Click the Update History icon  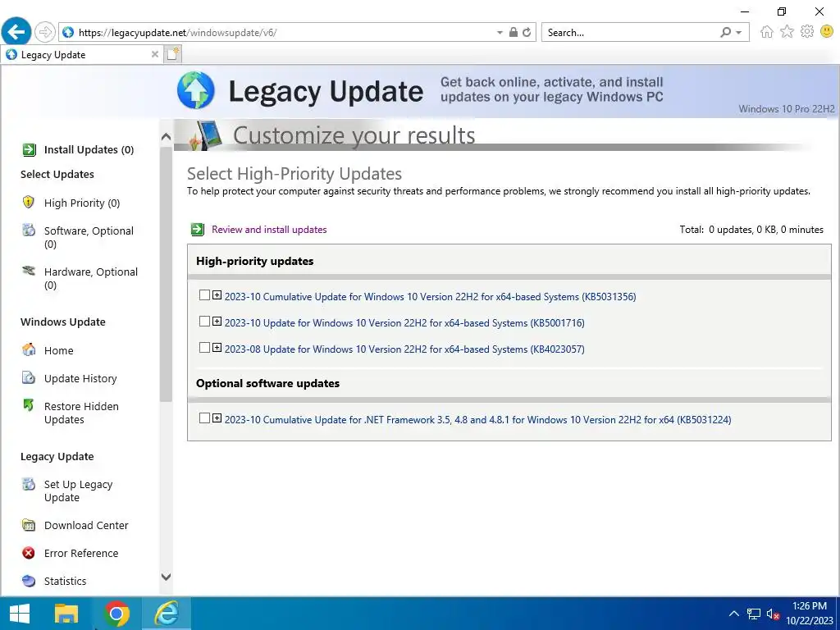pos(29,377)
